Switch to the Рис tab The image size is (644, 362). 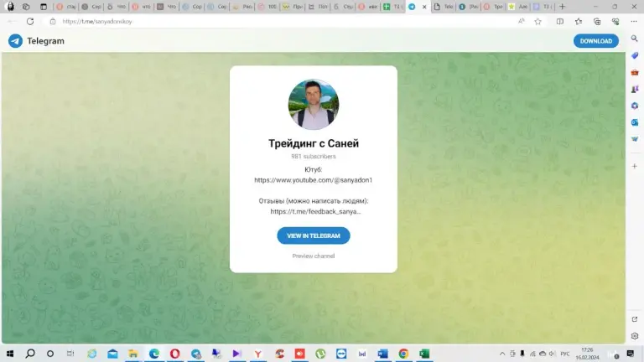tap(241, 7)
